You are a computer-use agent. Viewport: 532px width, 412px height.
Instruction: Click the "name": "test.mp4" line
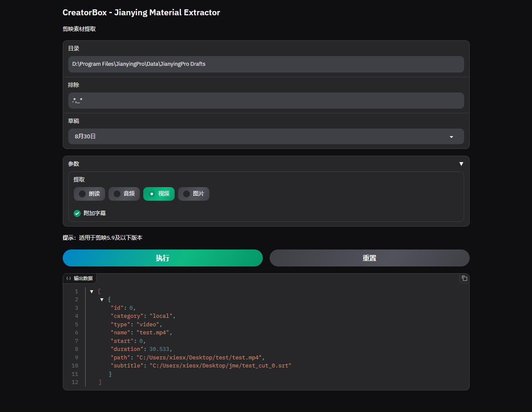coord(142,333)
